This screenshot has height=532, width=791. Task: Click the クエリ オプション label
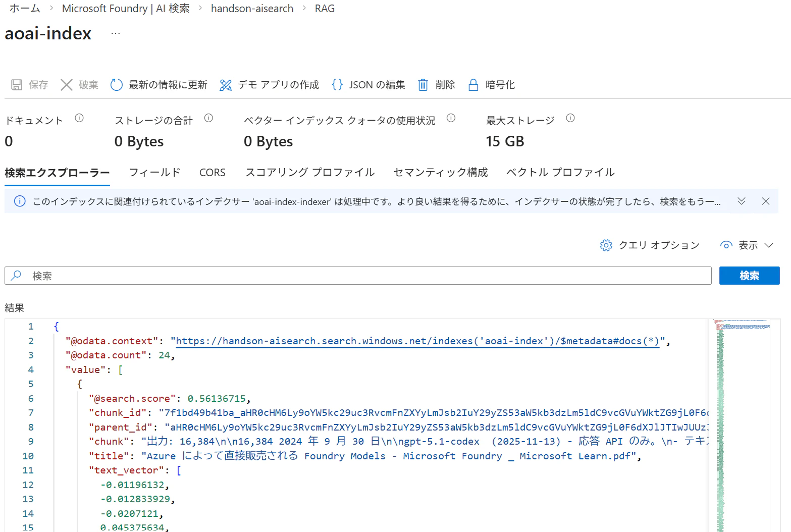click(x=659, y=245)
